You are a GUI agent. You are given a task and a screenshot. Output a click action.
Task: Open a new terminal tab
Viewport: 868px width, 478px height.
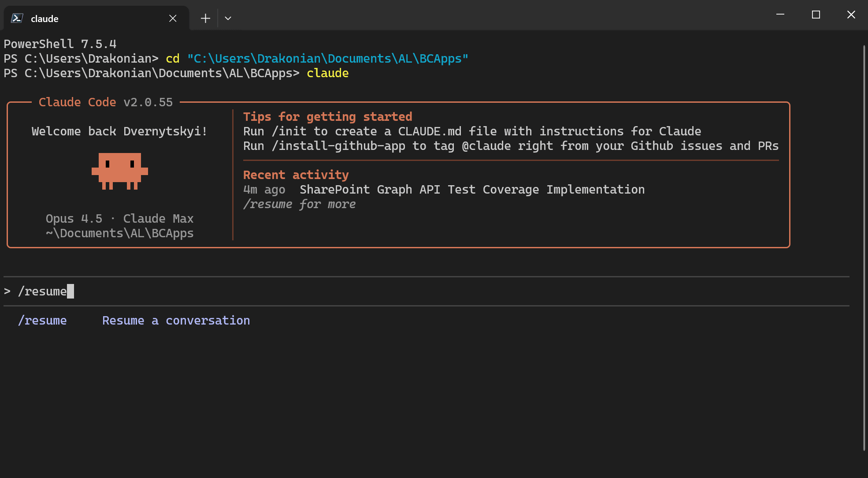pyautogui.click(x=205, y=18)
